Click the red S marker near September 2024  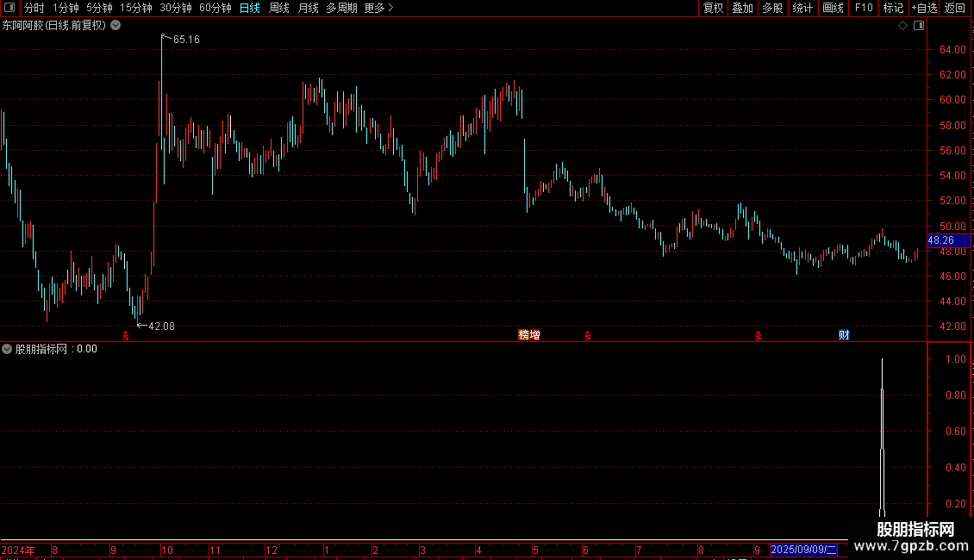click(x=126, y=336)
